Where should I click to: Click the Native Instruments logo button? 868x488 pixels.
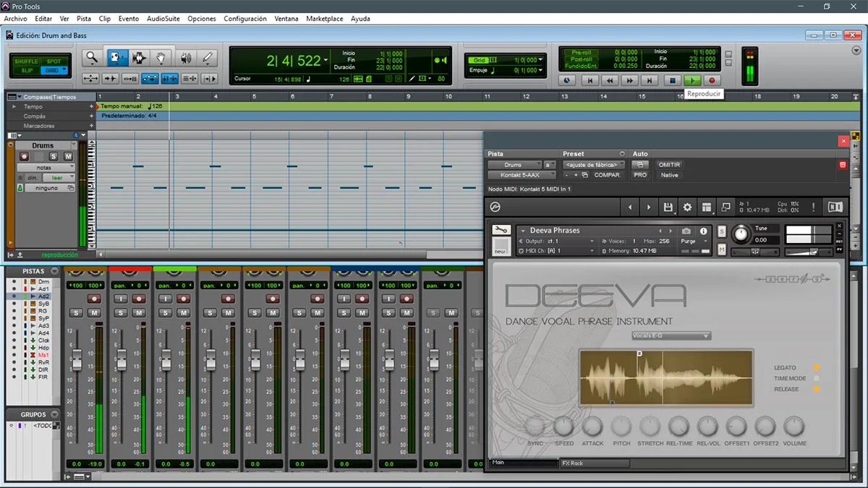(835, 207)
